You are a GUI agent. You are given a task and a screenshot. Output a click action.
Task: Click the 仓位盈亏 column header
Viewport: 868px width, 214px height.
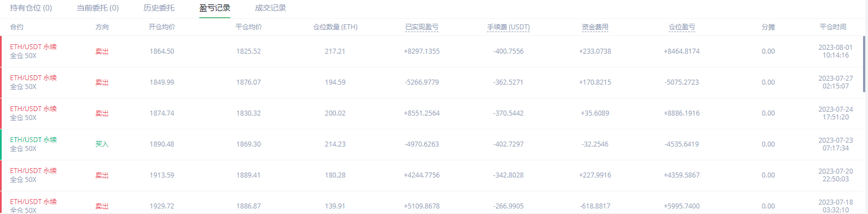(682, 27)
